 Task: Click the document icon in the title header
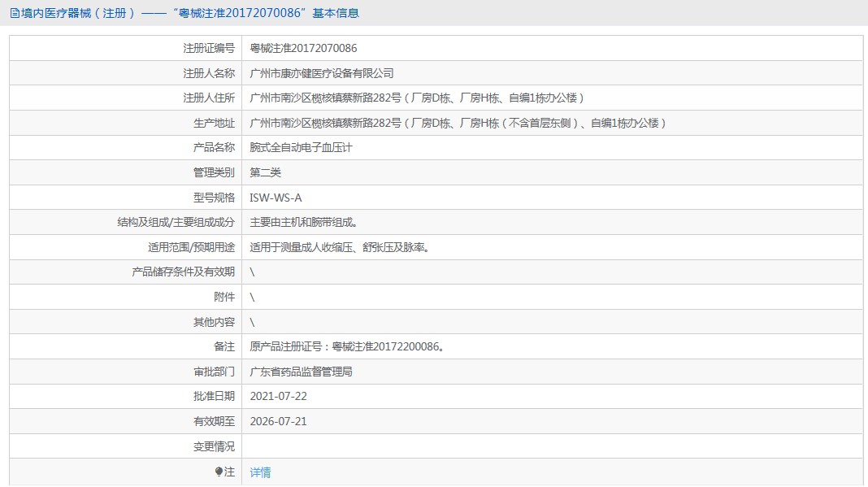pyautogui.click(x=15, y=13)
